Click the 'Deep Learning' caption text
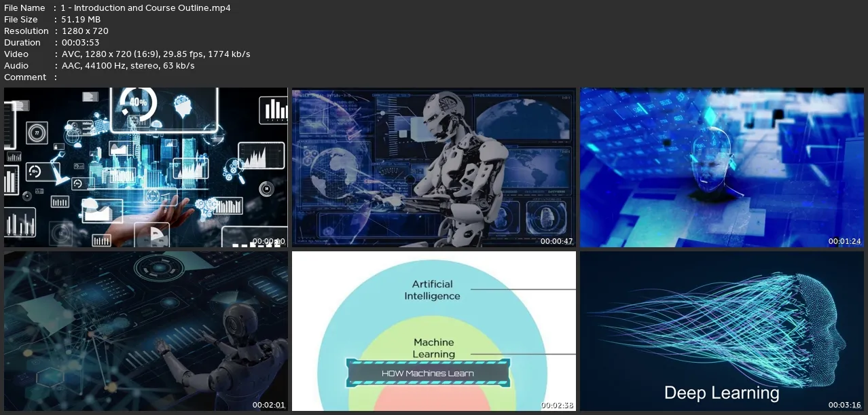The width and height of the screenshot is (868, 415). (721, 393)
